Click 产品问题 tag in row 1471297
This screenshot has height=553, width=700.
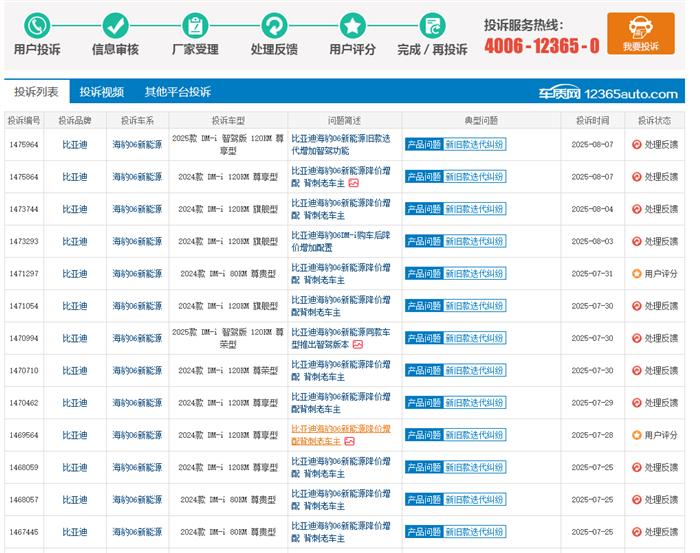click(424, 274)
